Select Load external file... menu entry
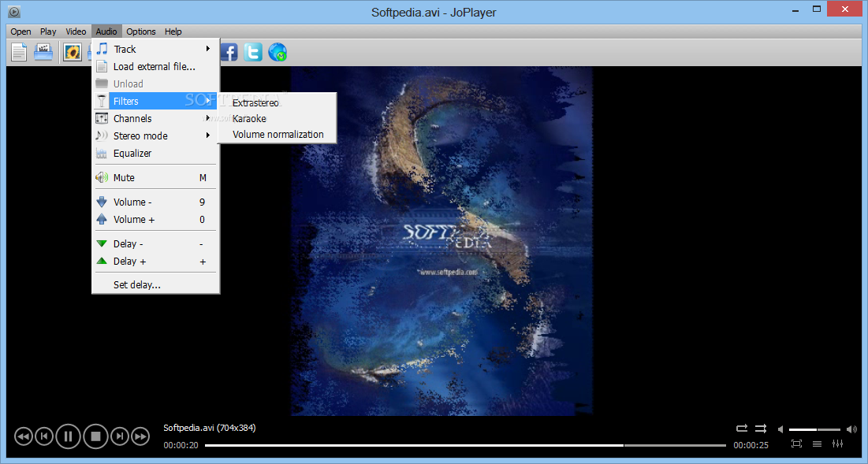This screenshot has height=464, width=868. point(155,66)
